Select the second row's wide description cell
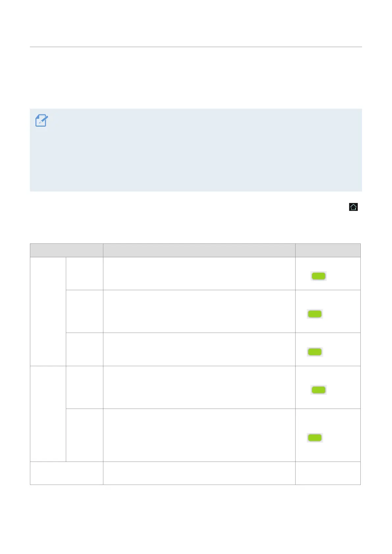Image resolution: width=392 pixels, height=554 pixels. 199,311
